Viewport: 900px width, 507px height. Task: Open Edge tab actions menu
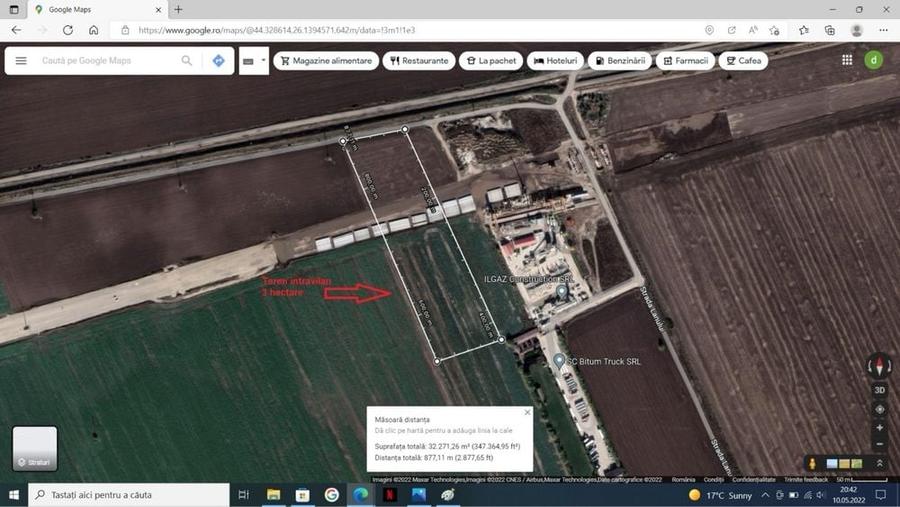14,9
